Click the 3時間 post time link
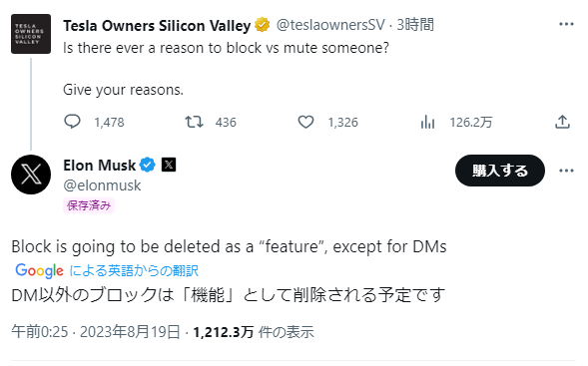This screenshot has width=588, height=366. 415,25
